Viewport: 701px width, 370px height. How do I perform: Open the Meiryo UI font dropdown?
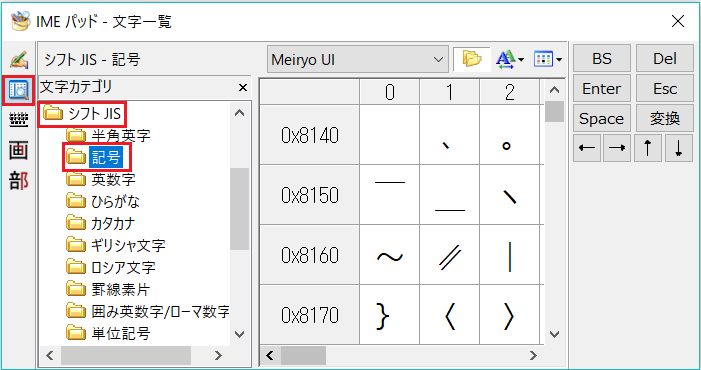tap(358, 59)
